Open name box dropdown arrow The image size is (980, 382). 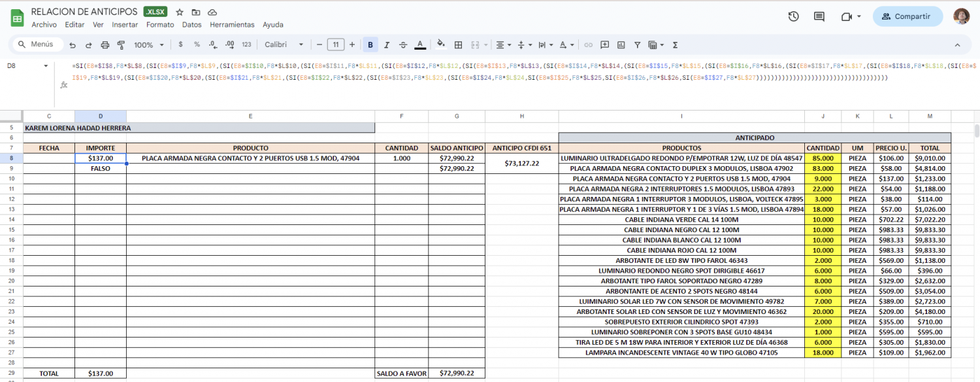(x=46, y=66)
